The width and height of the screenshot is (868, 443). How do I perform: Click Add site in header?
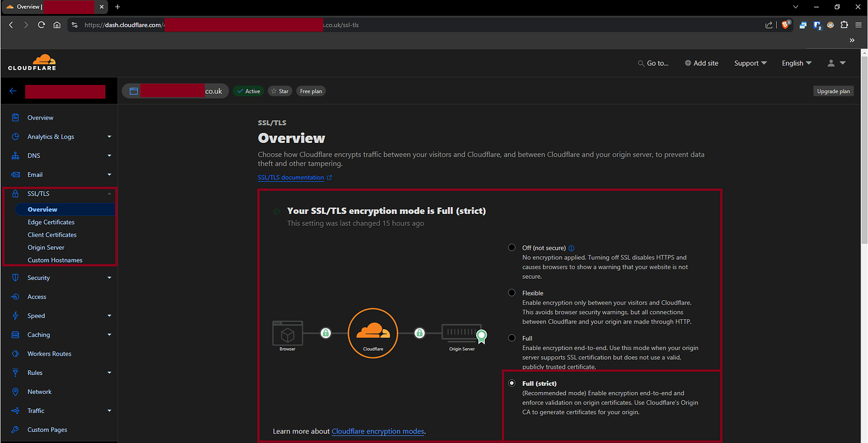point(701,63)
